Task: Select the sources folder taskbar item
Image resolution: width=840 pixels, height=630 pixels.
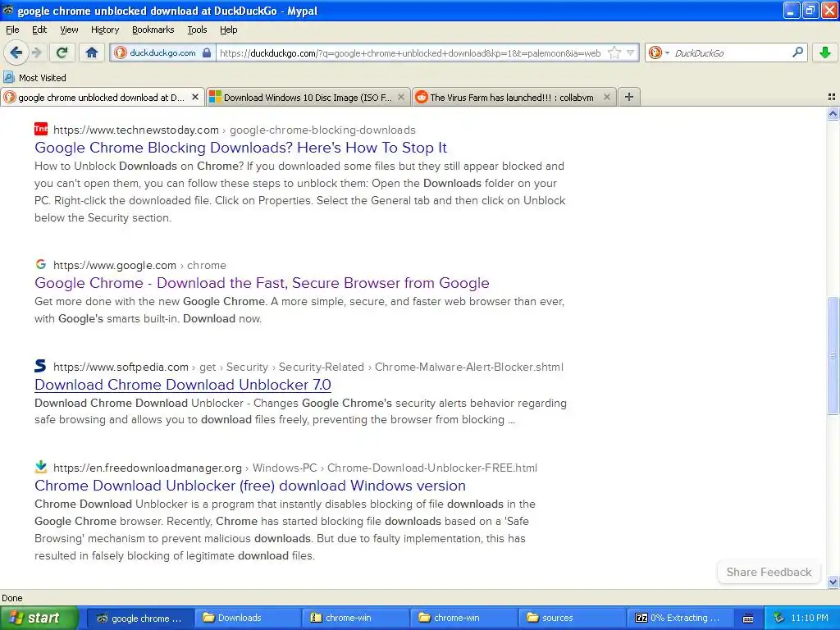Action: [571, 618]
